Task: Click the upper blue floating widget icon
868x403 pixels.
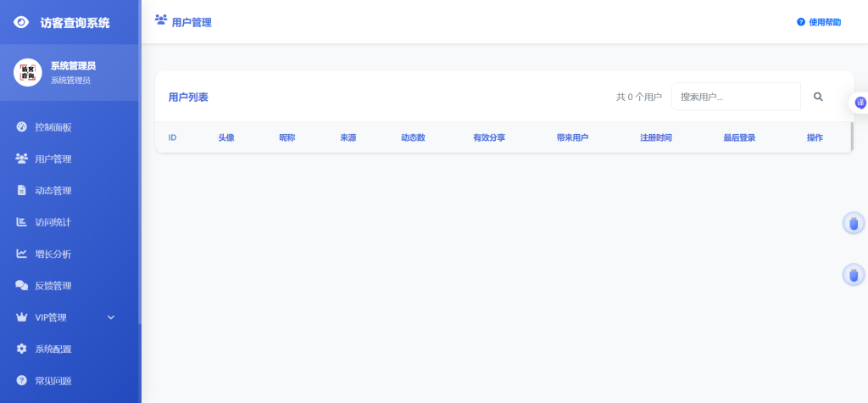Action: [x=854, y=223]
